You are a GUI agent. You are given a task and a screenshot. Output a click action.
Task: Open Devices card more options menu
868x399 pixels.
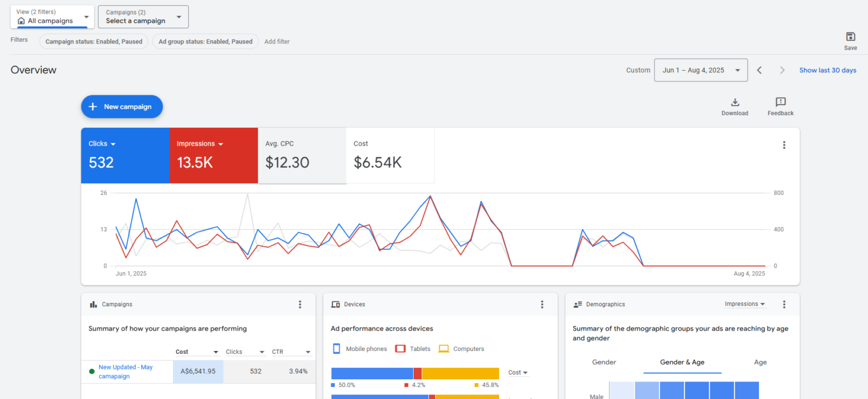point(542,305)
